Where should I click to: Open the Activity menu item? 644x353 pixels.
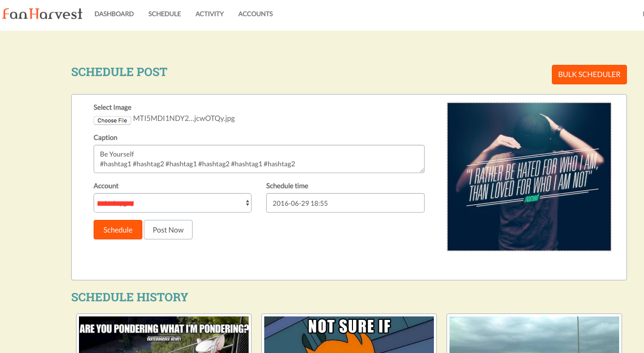point(210,14)
